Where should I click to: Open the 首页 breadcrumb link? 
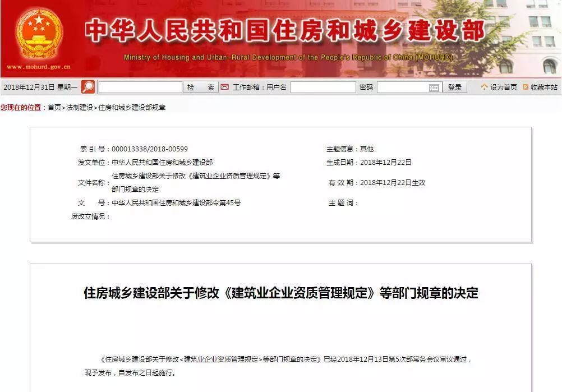(54, 107)
